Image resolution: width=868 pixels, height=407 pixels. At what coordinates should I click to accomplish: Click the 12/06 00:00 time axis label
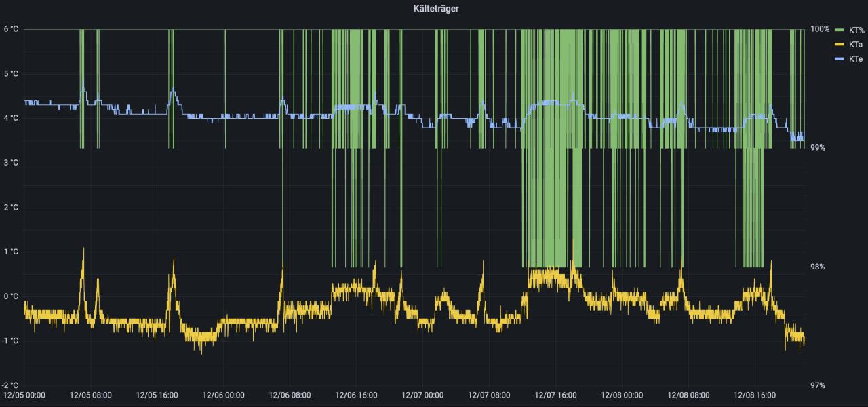[224, 395]
